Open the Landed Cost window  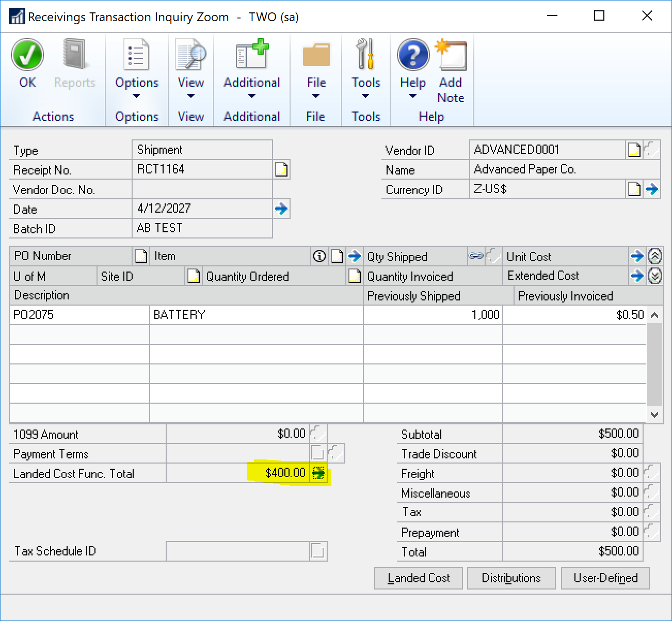click(418, 578)
